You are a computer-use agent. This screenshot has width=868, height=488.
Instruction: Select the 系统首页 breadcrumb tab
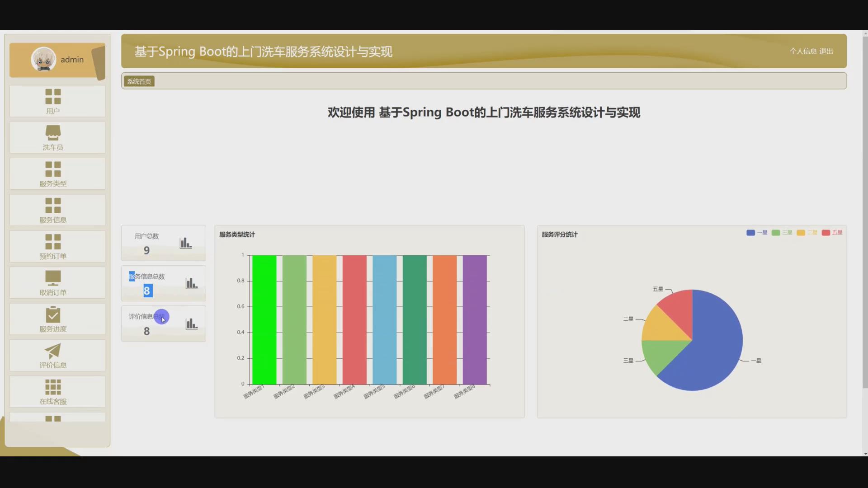139,81
